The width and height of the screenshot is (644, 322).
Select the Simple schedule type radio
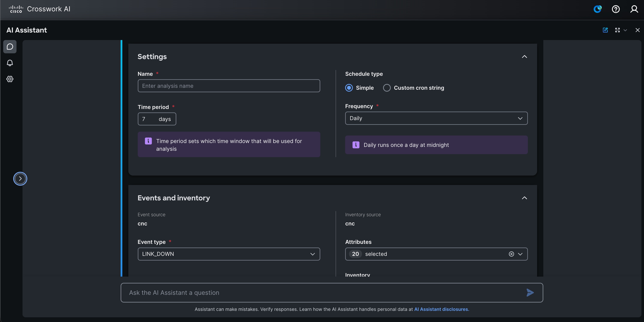[349, 88]
